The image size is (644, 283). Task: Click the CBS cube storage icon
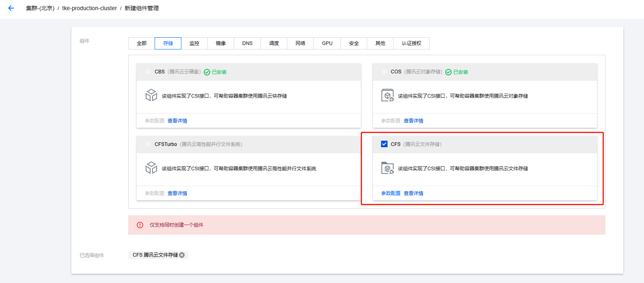tap(151, 95)
